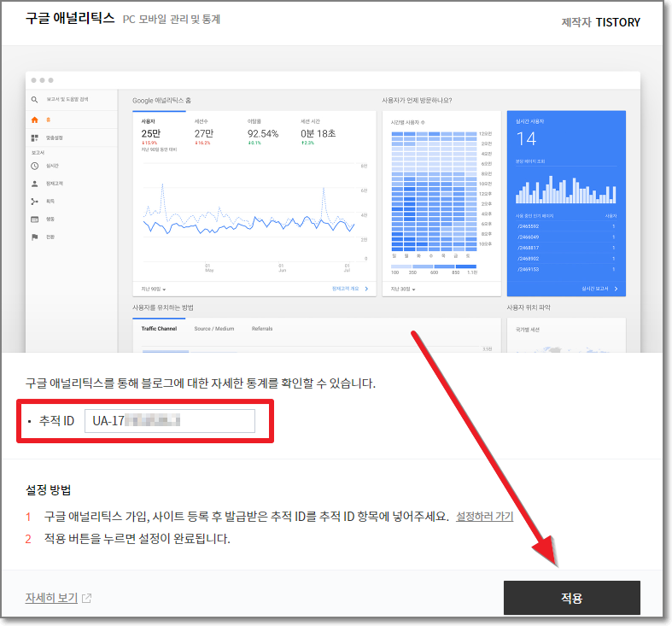Click the 구글 애널리틱스 title heading

coord(70,19)
